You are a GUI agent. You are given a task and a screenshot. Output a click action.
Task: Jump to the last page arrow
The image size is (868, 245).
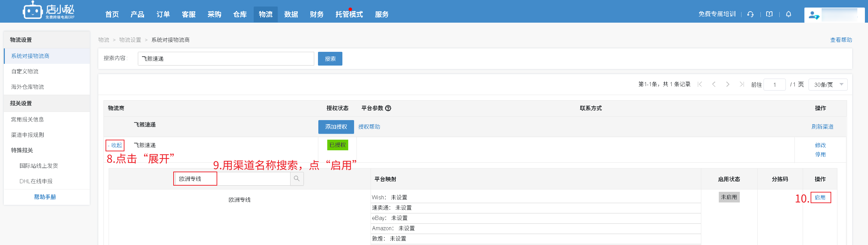741,84
